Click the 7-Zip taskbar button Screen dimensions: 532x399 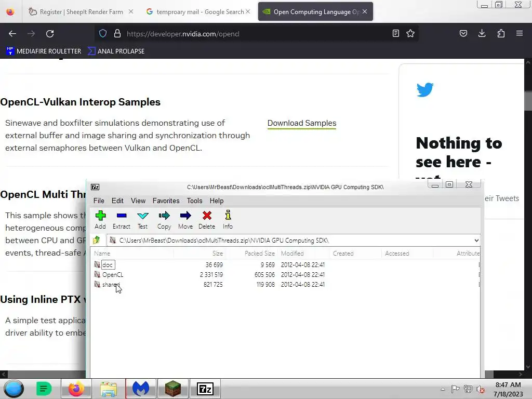click(x=205, y=389)
